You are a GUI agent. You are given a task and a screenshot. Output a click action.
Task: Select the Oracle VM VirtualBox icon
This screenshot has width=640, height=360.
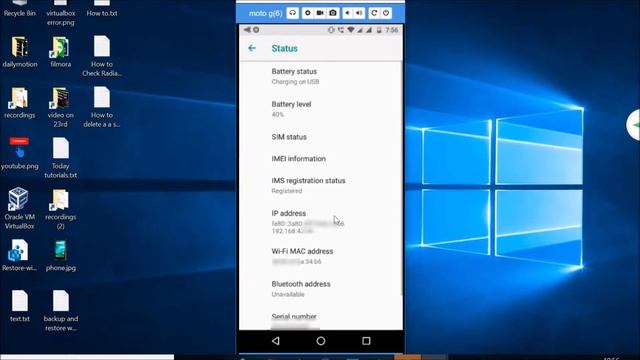click(20, 209)
